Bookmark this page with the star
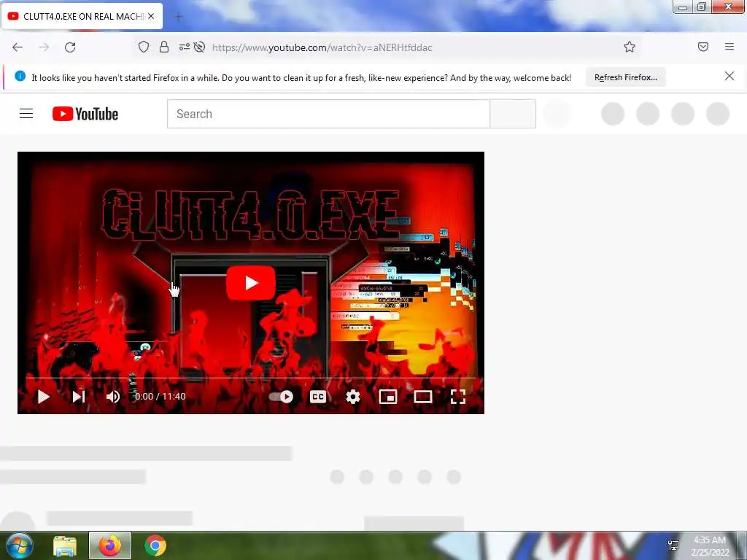 (630, 47)
